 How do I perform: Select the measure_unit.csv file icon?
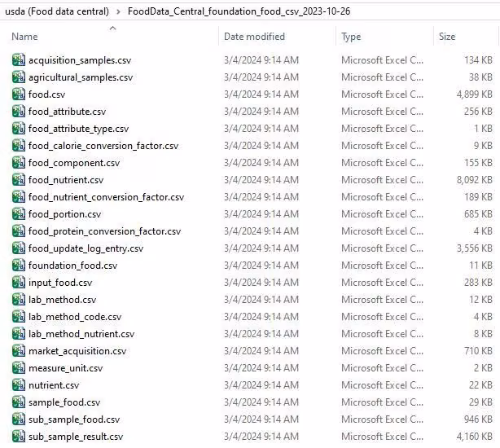[x=19, y=368]
